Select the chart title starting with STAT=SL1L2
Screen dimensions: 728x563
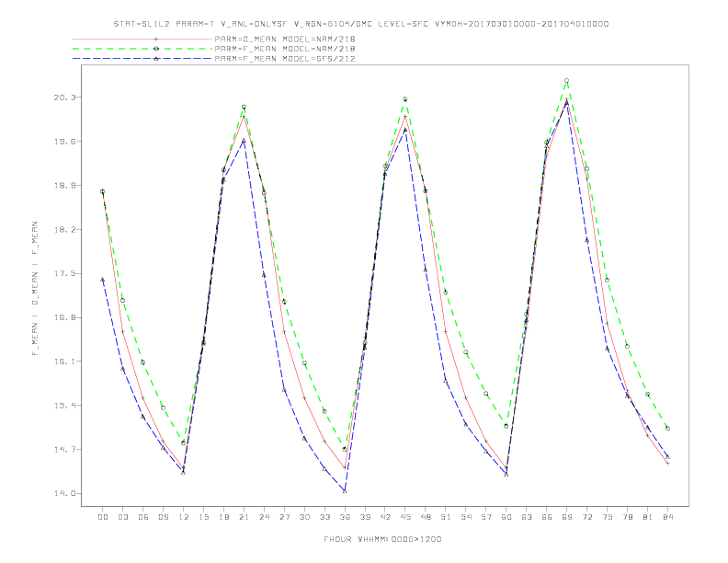pyautogui.click(x=361, y=24)
